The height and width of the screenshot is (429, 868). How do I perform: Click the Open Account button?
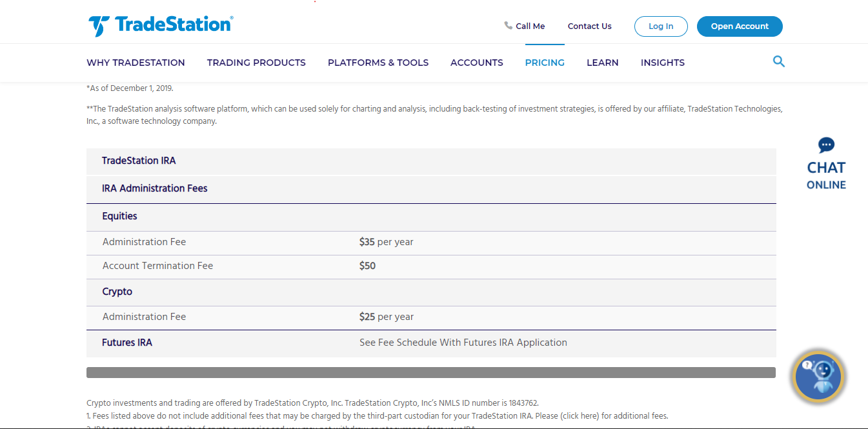point(740,26)
